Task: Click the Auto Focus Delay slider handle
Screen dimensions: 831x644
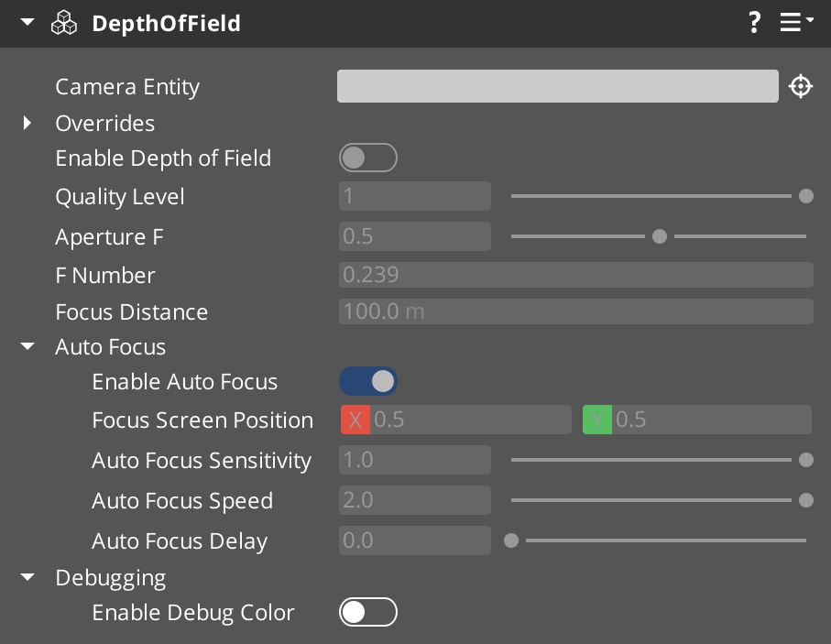Action: (x=511, y=540)
